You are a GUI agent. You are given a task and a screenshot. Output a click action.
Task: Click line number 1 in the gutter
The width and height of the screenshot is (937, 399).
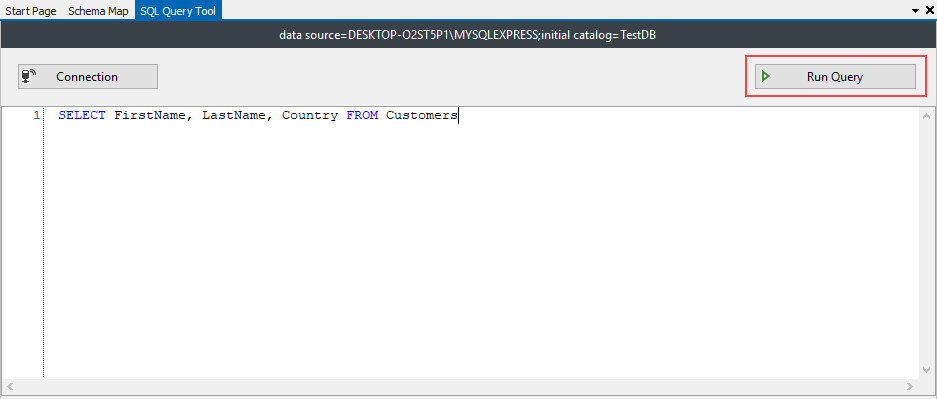click(36, 115)
